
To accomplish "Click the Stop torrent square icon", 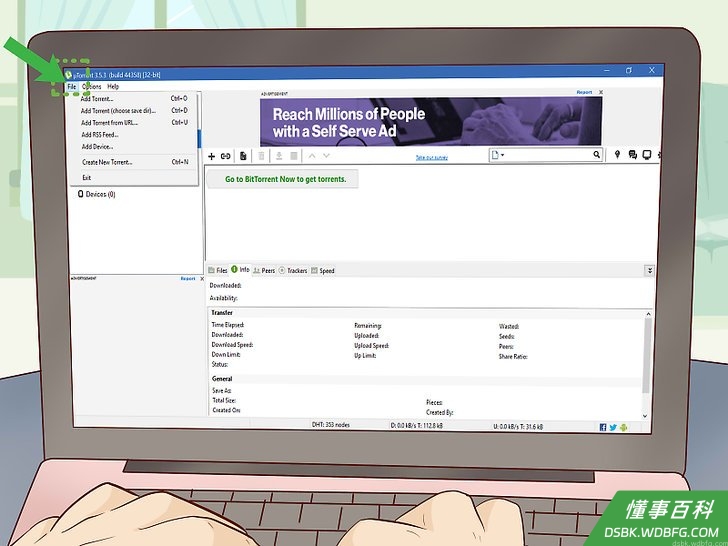I will coord(294,156).
